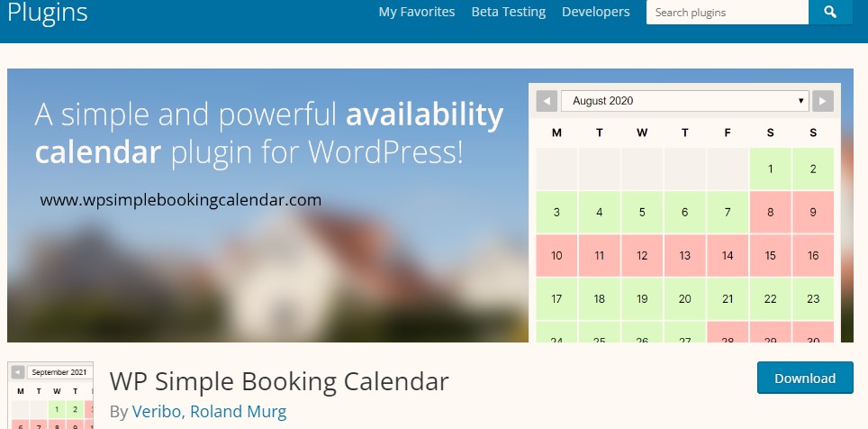Click booked day 11 in calendar
The image size is (868, 429).
[600, 256]
